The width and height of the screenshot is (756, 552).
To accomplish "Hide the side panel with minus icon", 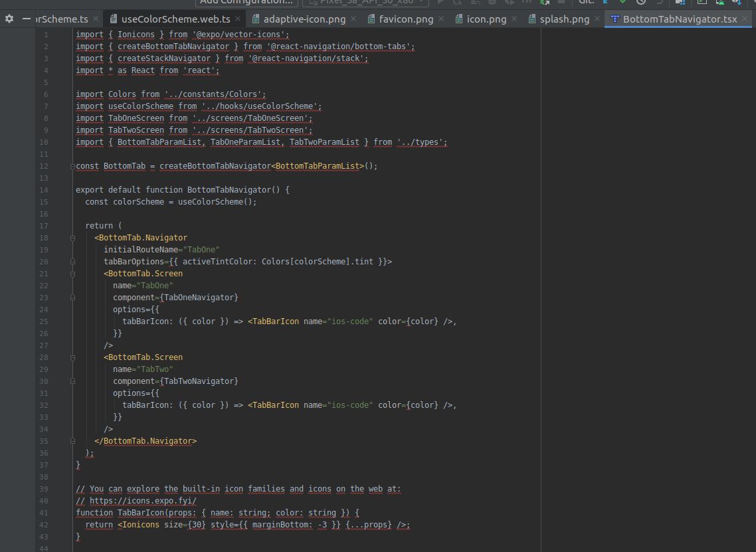I will [x=27, y=19].
